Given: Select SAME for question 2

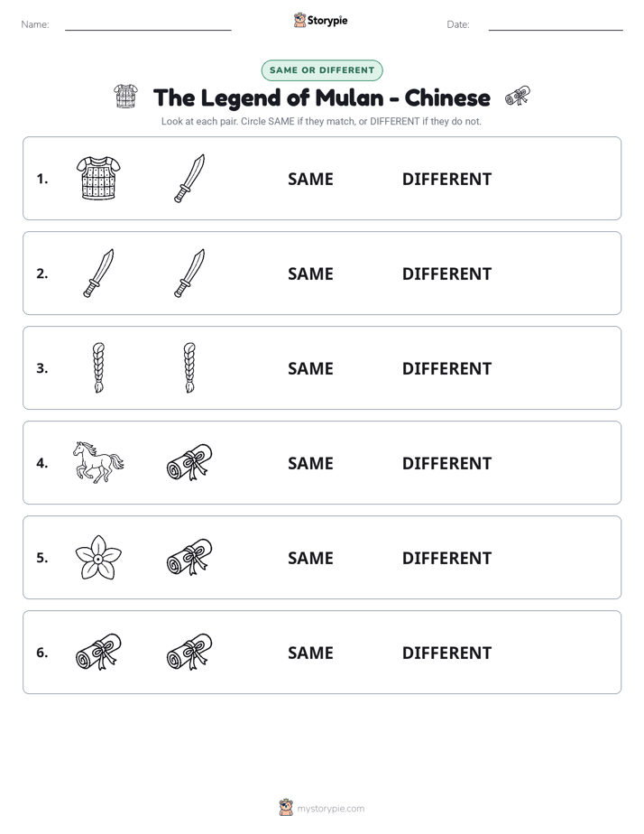Looking at the screenshot, I should coord(310,273).
